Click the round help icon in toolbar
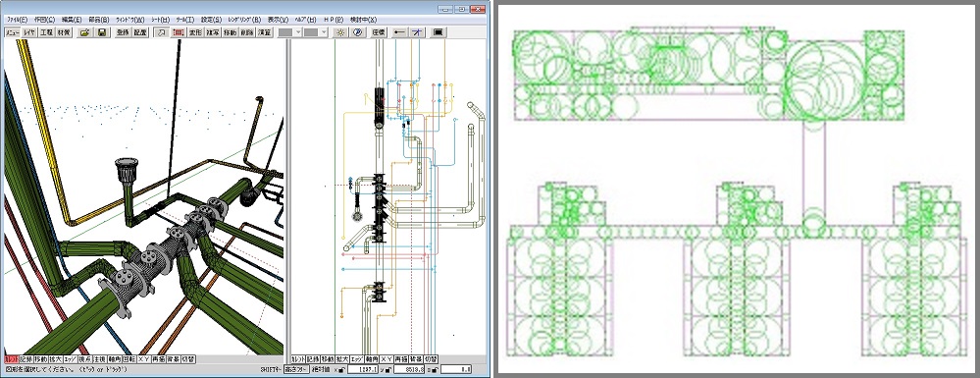 pos(357,32)
